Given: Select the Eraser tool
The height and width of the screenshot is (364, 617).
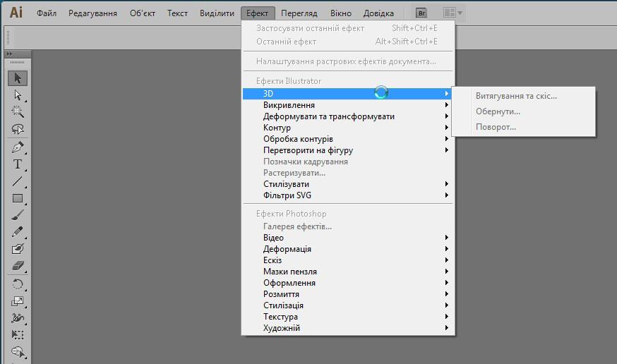Looking at the screenshot, I should tap(18, 266).
